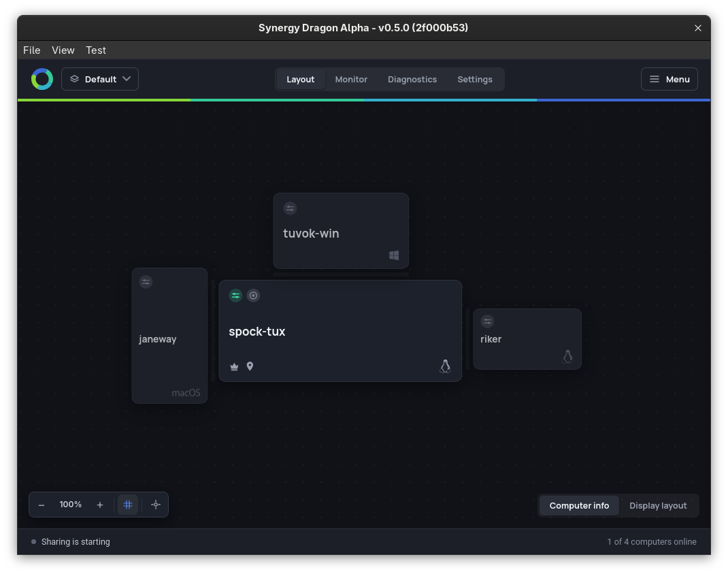Open the Diagnostics tab
The image size is (728, 574).
pos(412,80)
